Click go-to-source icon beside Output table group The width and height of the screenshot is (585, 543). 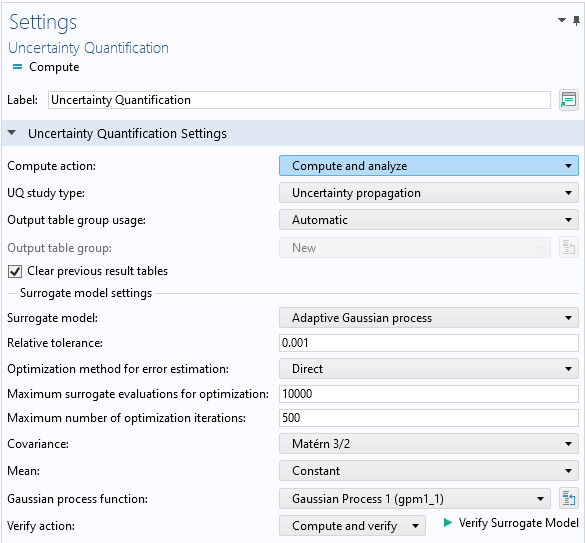569,247
